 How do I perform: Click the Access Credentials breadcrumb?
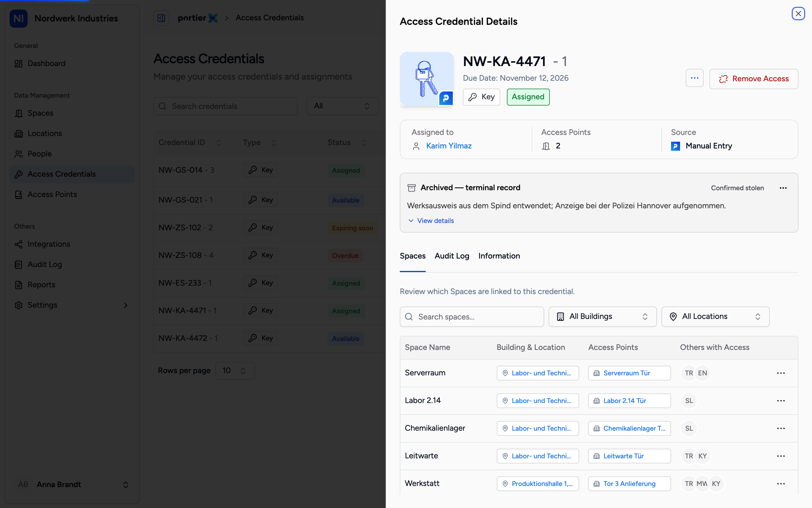click(270, 18)
